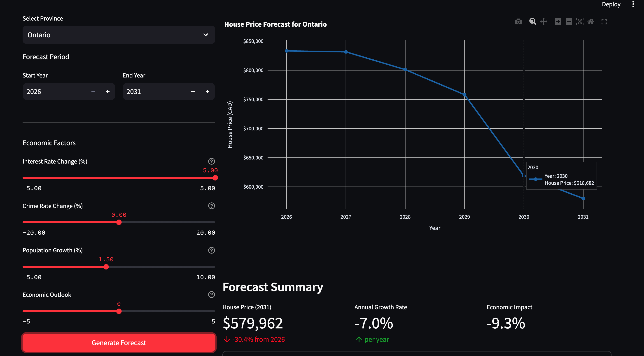Download the chart as a PNG image
The image size is (644, 356).
[x=518, y=21]
